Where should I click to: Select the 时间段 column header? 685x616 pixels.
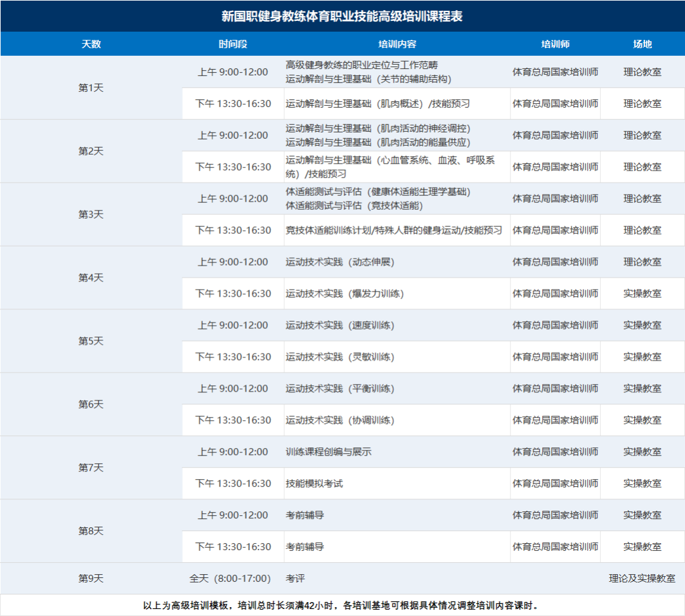tap(233, 44)
